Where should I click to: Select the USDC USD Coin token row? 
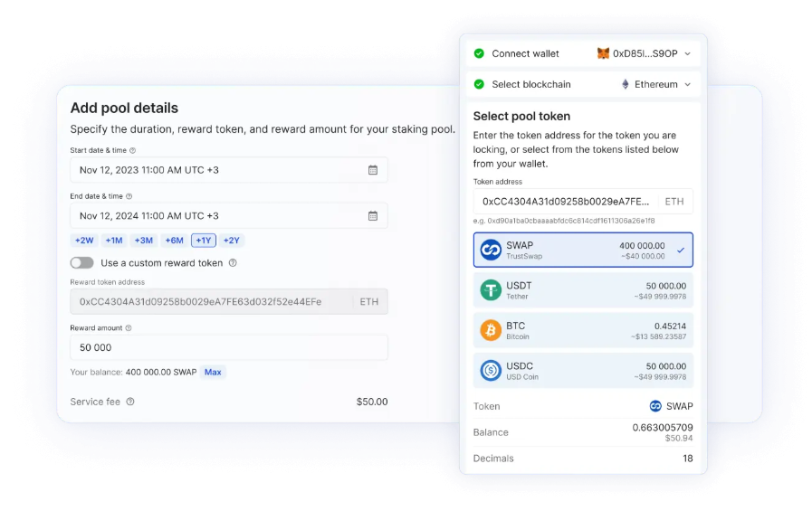click(x=583, y=371)
